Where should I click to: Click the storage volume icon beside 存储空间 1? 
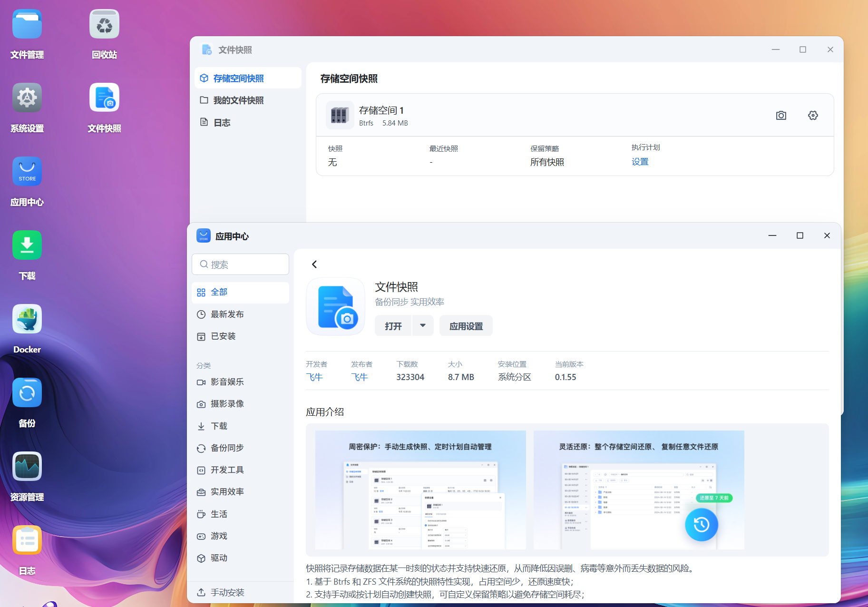tap(340, 115)
